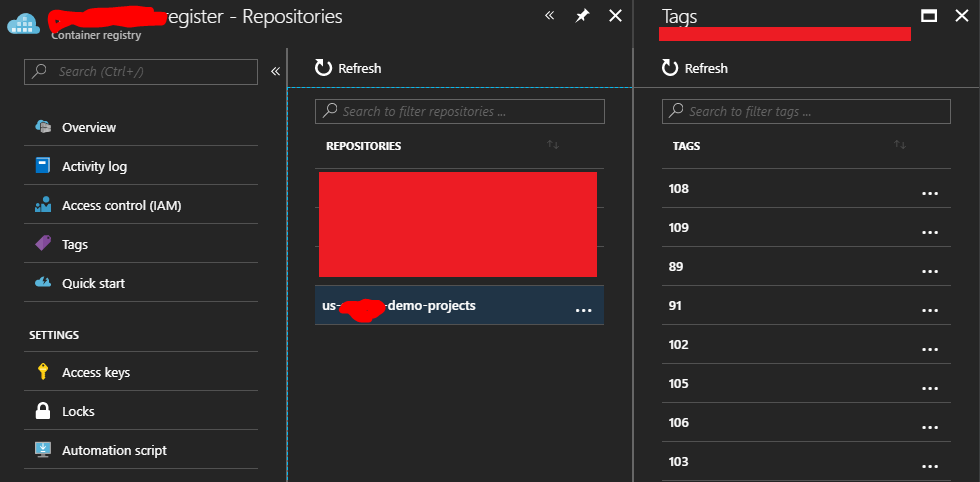The height and width of the screenshot is (482, 980).
Task: Open the ellipsis menu for tag 89
Action: pyautogui.click(x=930, y=272)
